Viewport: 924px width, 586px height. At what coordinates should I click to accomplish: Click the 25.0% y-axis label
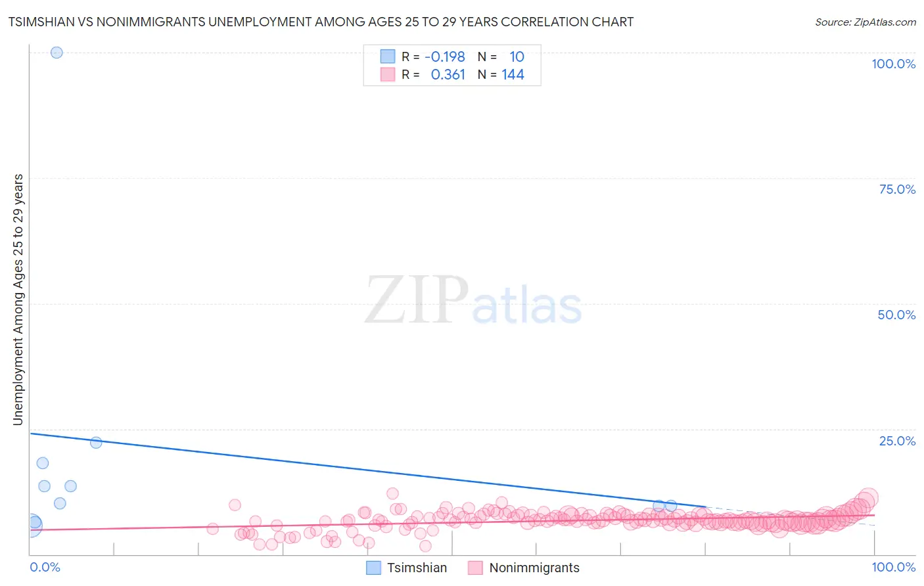click(x=897, y=441)
